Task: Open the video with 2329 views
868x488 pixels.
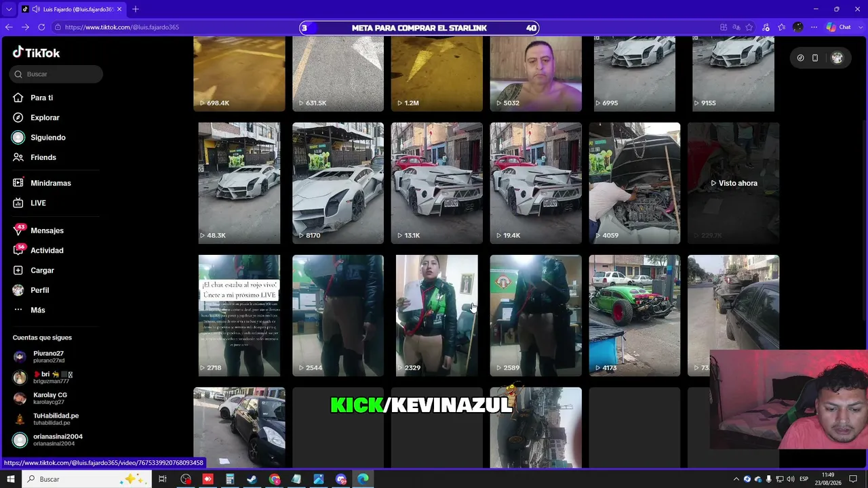Action: [437, 315]
